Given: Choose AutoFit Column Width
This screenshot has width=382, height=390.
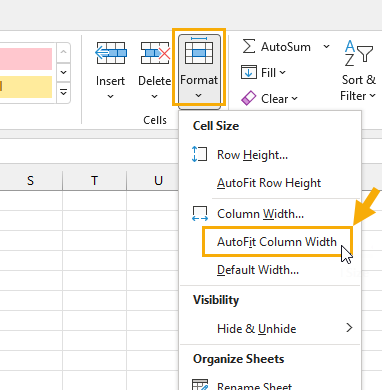Looking at the screenshot, I should point(277,242).
